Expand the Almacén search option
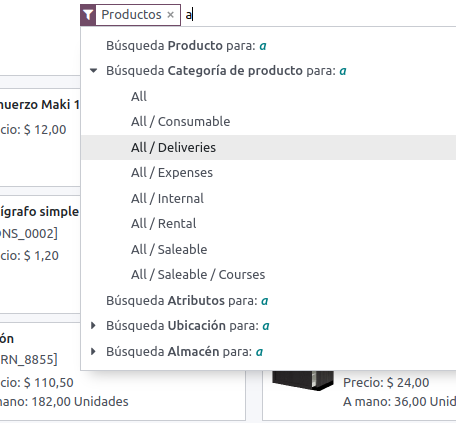The width and height of the screenshot is (456, 423). coord(93,351)
